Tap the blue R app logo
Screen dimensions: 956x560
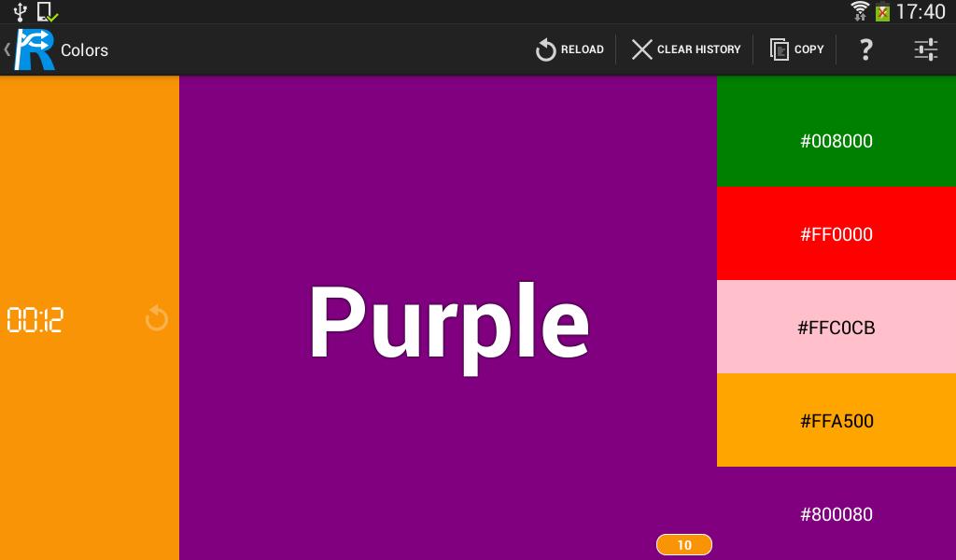pyautogui.click(x=35, y=49)
